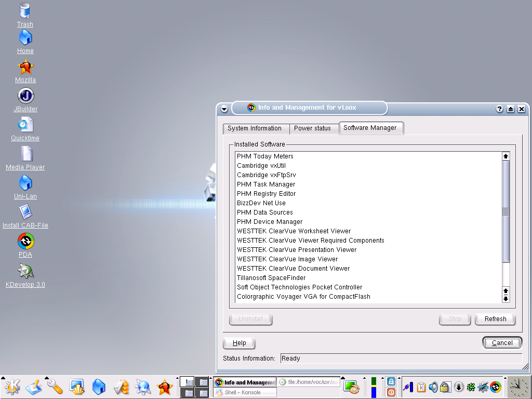This screenshot has width=532, height=399.
Task: Click the software list scrollbar thumb
Action: pos(506,211)
